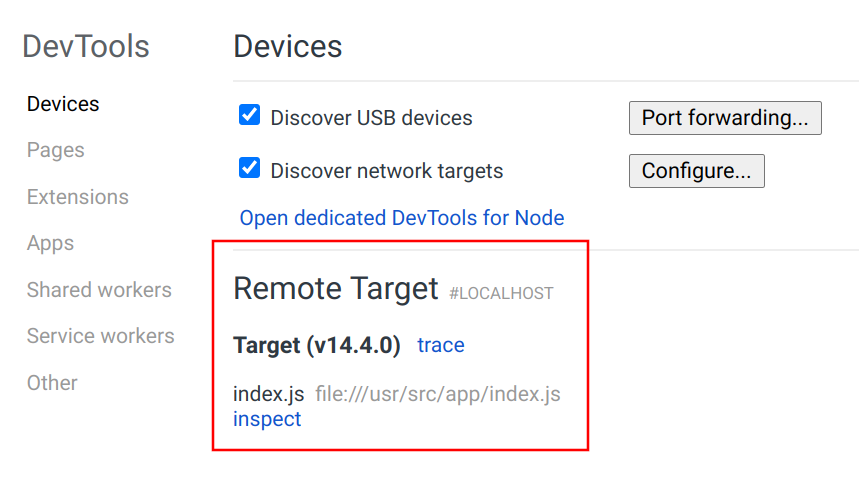
Task: Inspect the index.js target
Action: pos(267,419)
